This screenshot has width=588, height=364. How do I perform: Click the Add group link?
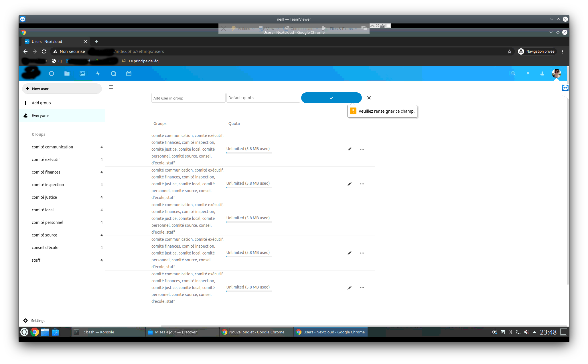point(41,103)
